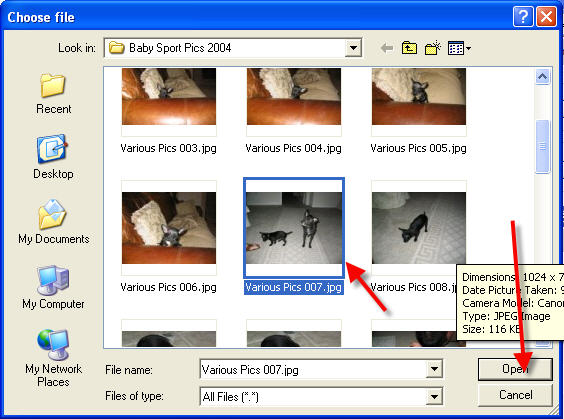The image size is (564, 419).
Task: Expand the Look in folder dropdown
Action: (x=353, y=48)
